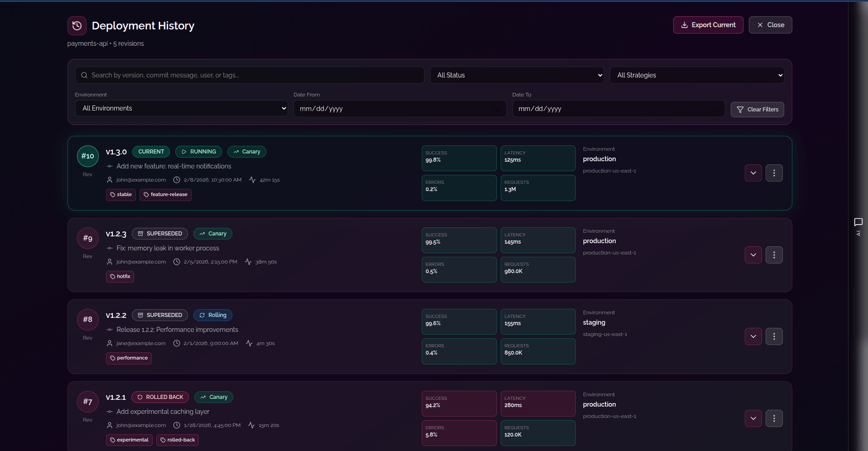Open the three-dot actions menu for revision #10
The height and width of the screenshot is (451, 868).
tap(774, 173)
